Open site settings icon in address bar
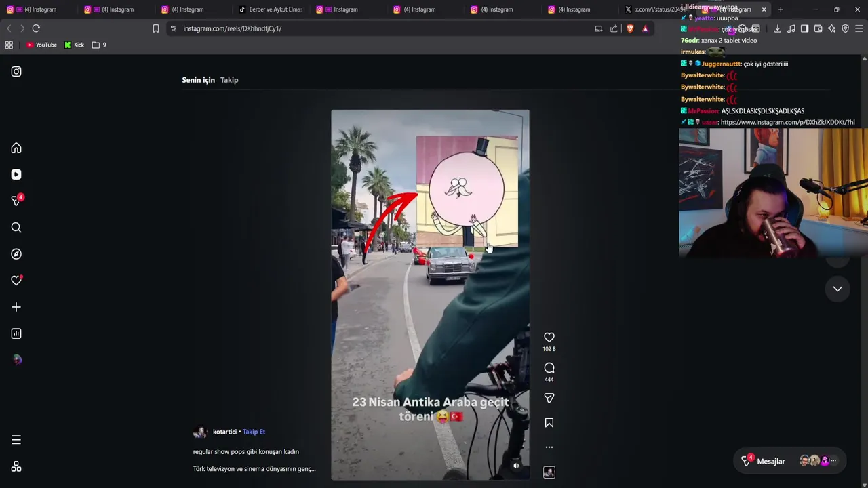The image size is (868, 488). point(174,28)
